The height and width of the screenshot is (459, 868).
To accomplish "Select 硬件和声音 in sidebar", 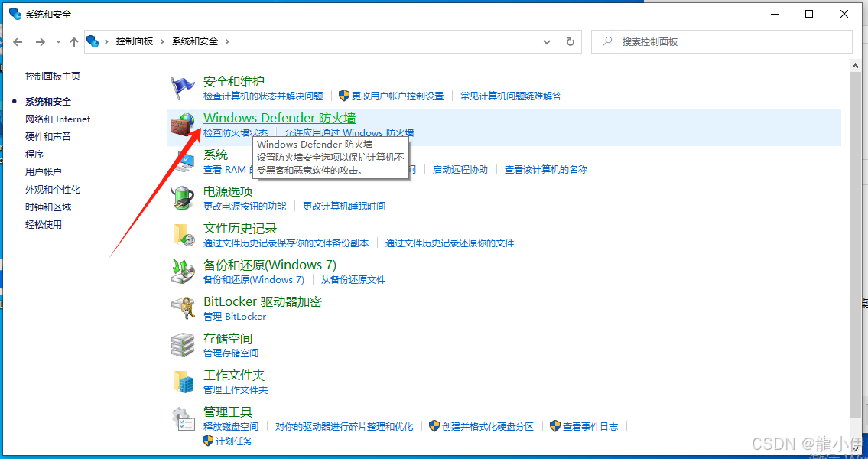I will tap(48, 137).
